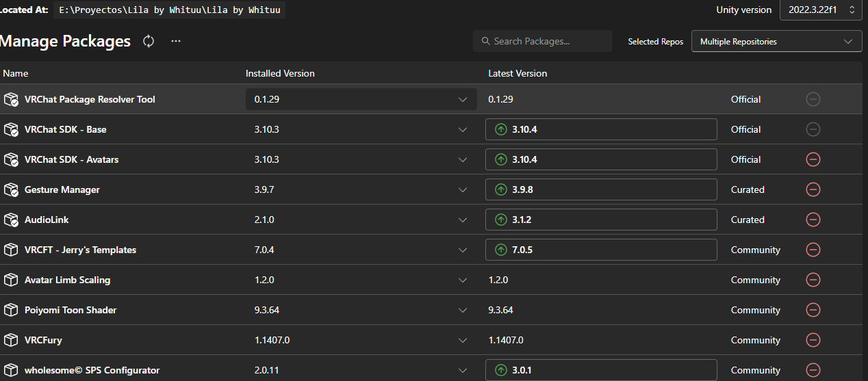The width and height of the screenshot is (868, 381).
Task: Click the Unity version label
Action: 743,10
